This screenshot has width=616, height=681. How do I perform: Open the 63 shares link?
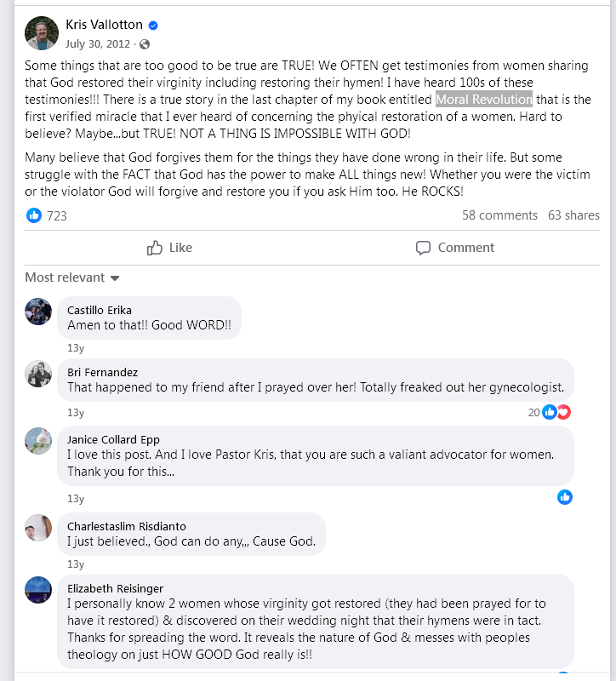573,215
